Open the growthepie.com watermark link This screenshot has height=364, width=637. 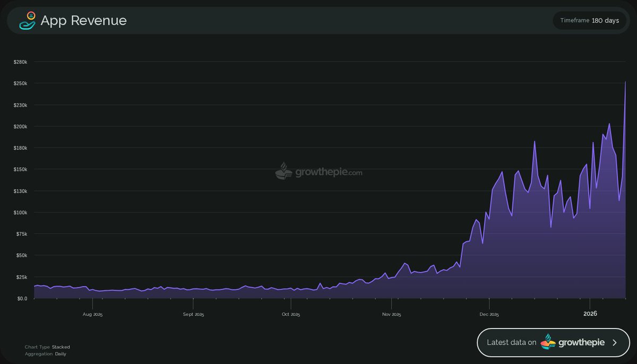pos(321,172)
